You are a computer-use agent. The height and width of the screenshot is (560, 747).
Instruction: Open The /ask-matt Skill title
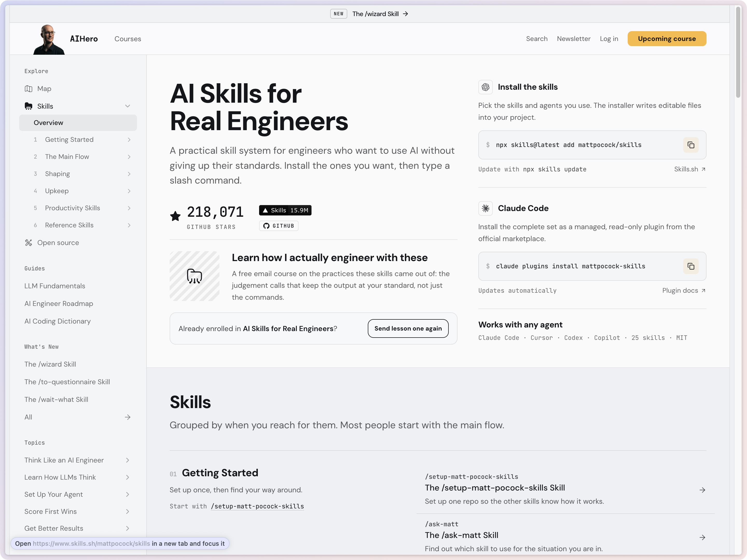(x=461, y=535)
